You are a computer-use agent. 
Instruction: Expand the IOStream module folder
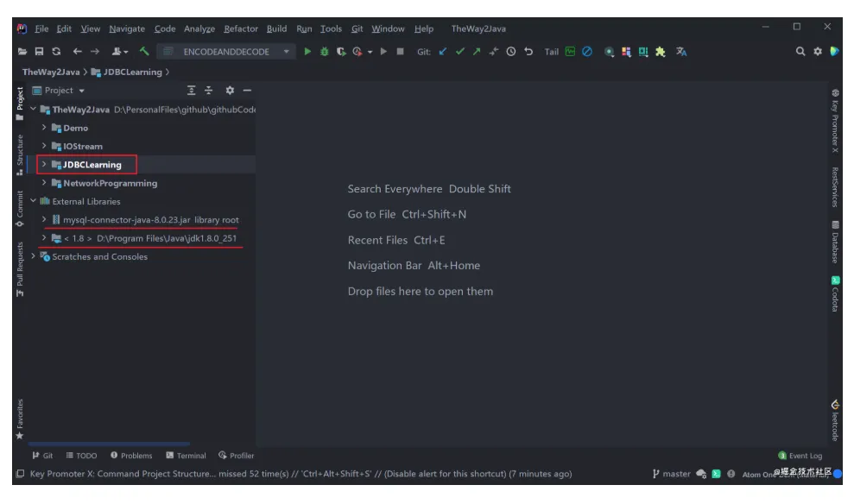[44, 146]
